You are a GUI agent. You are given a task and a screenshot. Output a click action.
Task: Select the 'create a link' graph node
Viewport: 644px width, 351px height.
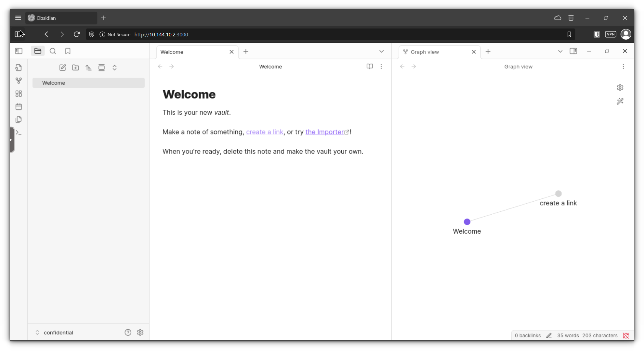click(558, 194)
